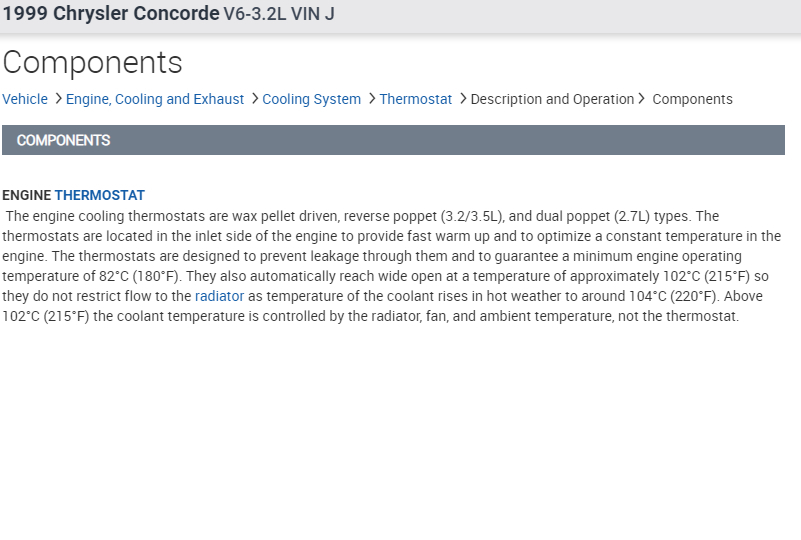Click the V6-3.2L VIN J engine label
801x540 pixels.
point(279,14)
